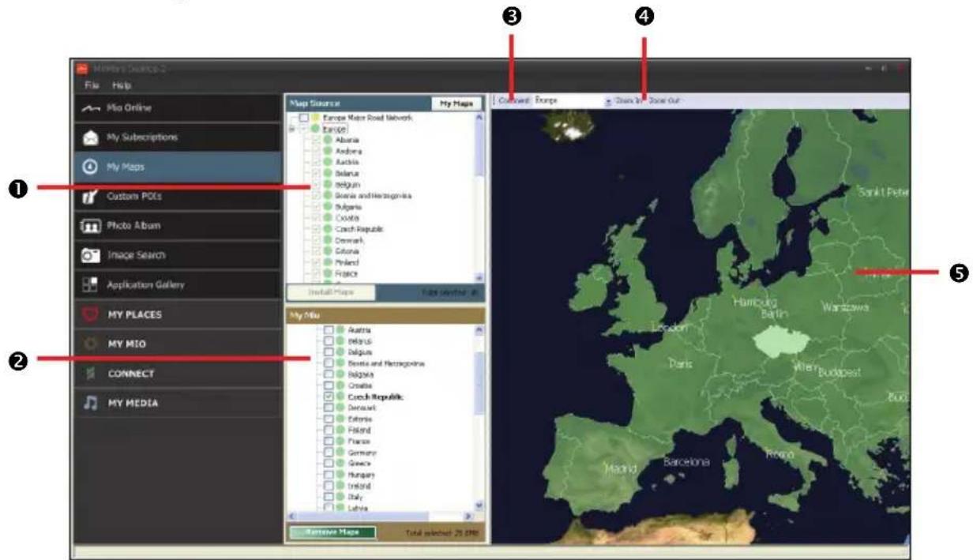Image resolution: width=973 pixels, height=560 pixels.
Task: Open Custom POIs in the sidebar
Action: 178,196
